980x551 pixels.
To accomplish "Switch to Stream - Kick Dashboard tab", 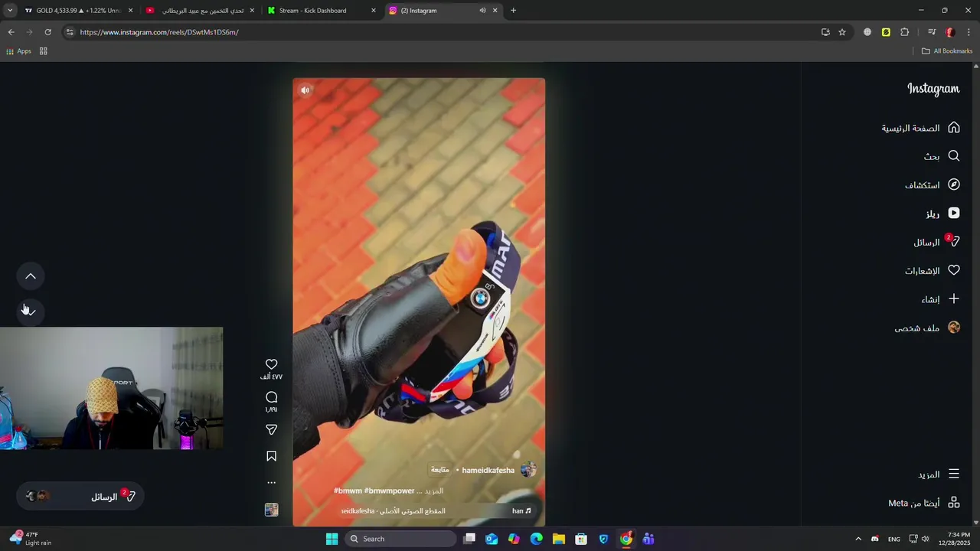I will 320,11.
